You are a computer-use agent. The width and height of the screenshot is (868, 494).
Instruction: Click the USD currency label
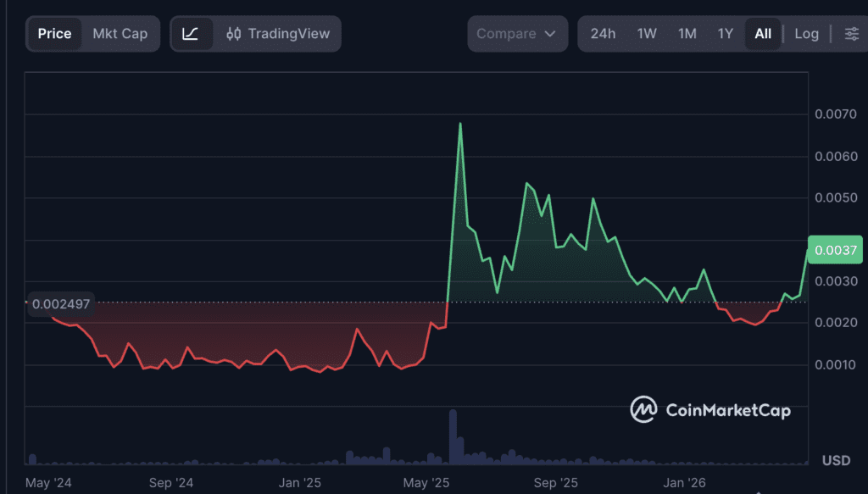836,461
